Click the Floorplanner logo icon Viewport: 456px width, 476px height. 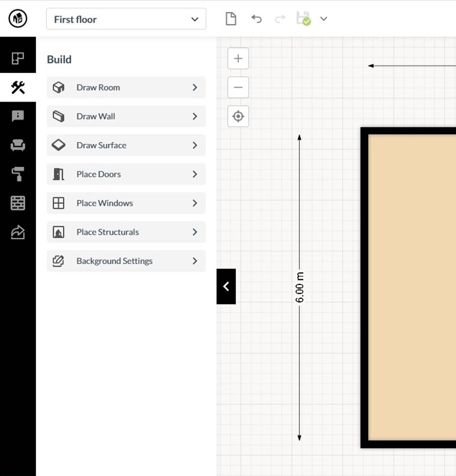(x=18, y=18)
